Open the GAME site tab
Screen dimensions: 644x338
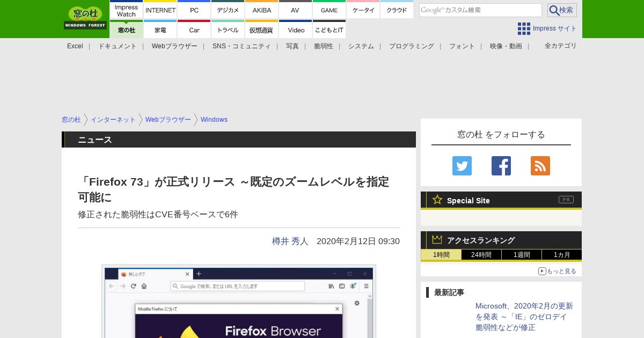coord(330,10)
